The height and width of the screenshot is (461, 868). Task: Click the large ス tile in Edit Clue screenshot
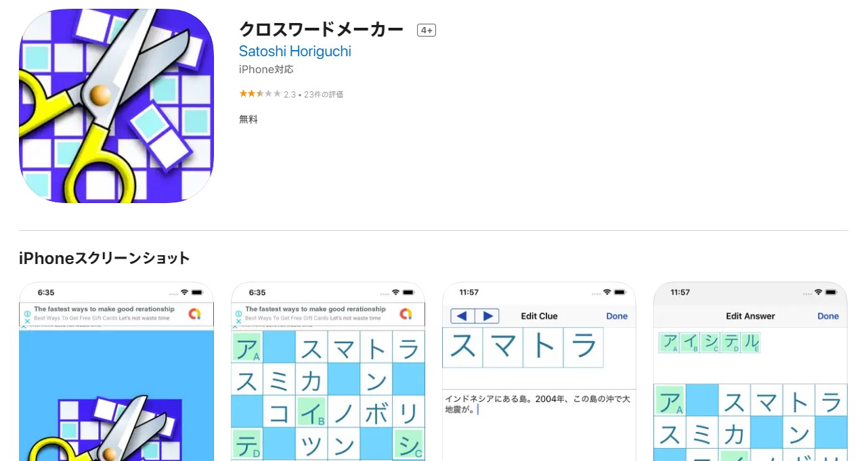coord(462,347)
